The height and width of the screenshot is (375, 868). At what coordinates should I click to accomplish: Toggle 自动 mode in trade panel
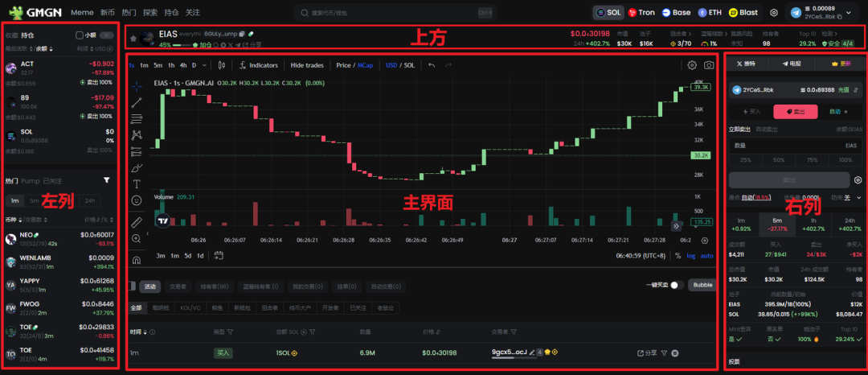point(838,111)
